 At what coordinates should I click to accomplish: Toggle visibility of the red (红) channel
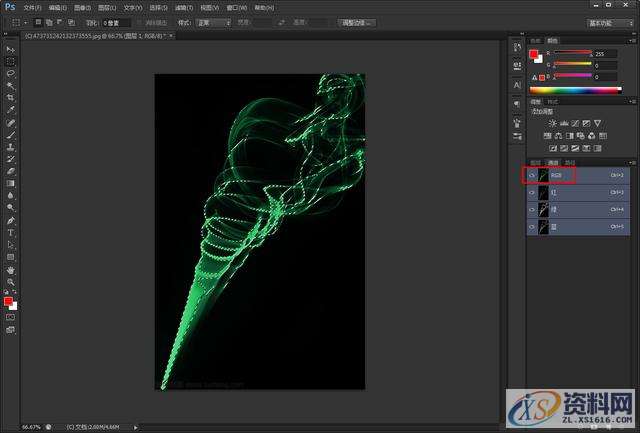531,192
